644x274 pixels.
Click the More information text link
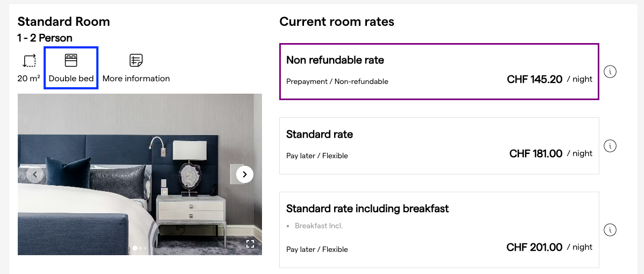click(136, 79)
